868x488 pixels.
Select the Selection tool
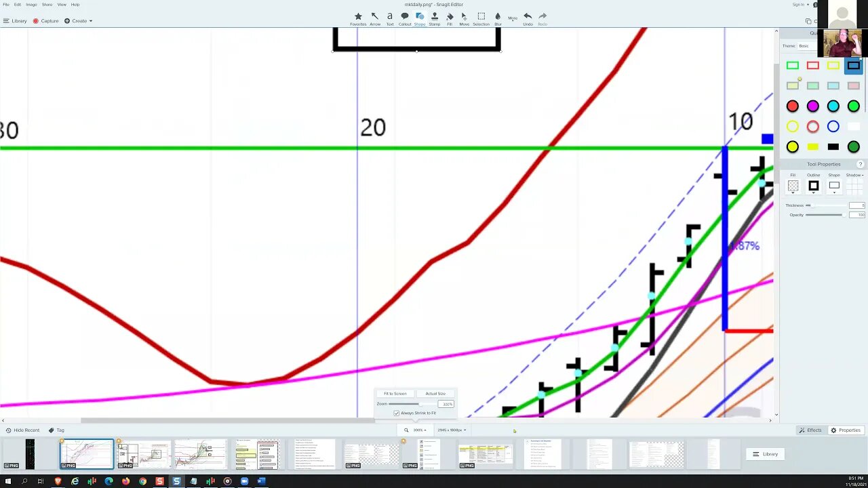[x=481, y=19]
